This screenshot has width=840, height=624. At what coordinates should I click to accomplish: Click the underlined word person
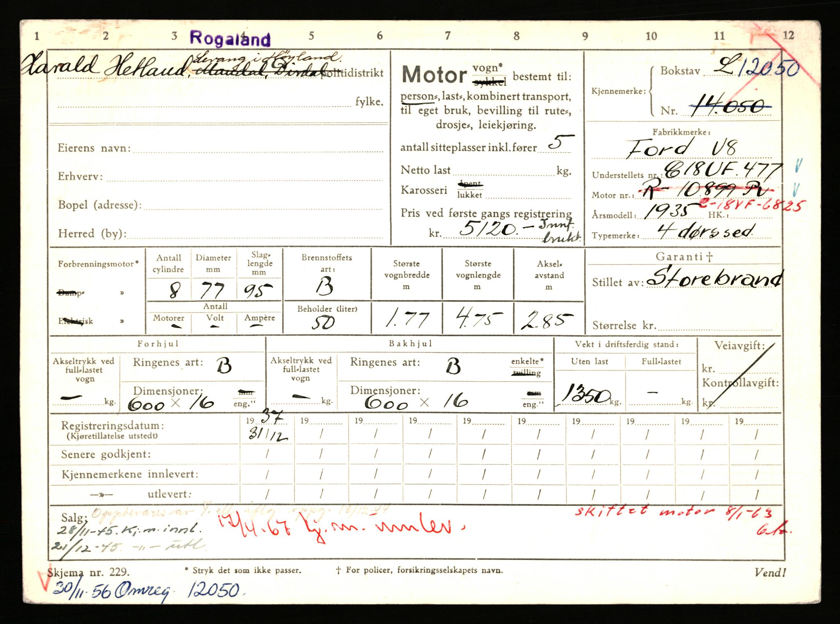[x=418, y=97]
